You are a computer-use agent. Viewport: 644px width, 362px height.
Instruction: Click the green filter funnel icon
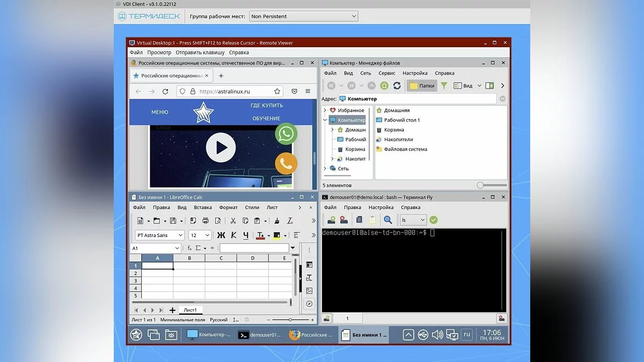(444, 86)
